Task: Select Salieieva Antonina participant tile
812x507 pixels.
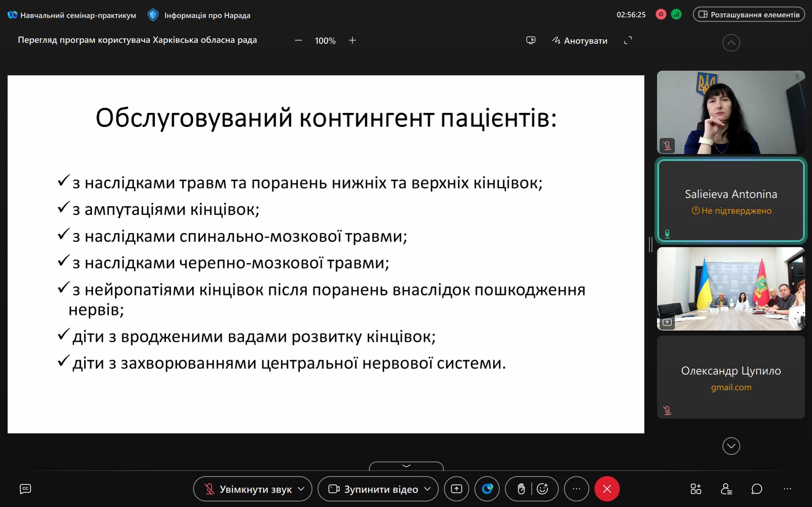Action: pyautogui.click(x=731, y=200)
